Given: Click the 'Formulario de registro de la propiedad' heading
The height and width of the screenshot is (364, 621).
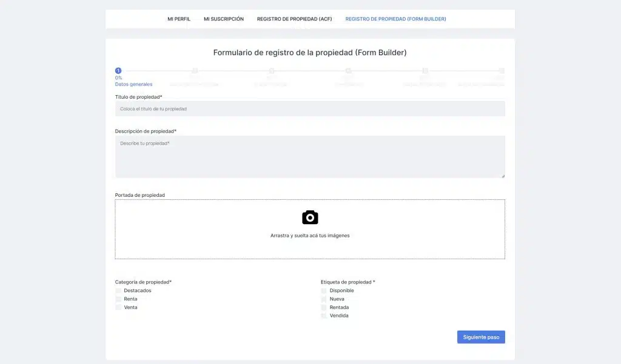Looking at the screenshot, I should point(310,53).
